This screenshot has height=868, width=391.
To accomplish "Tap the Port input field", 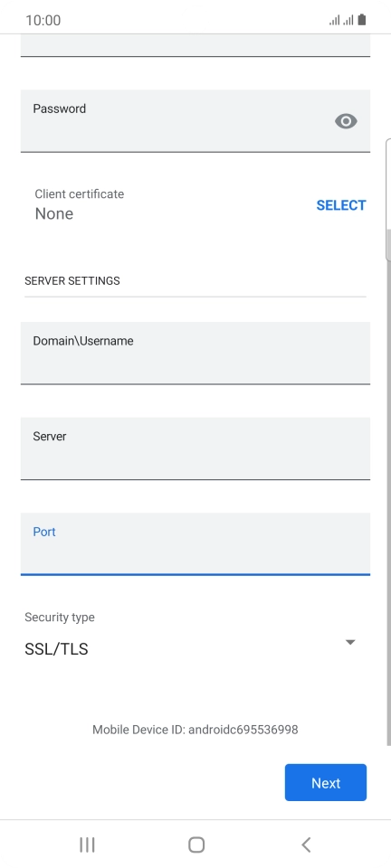I will click(195, 543).
